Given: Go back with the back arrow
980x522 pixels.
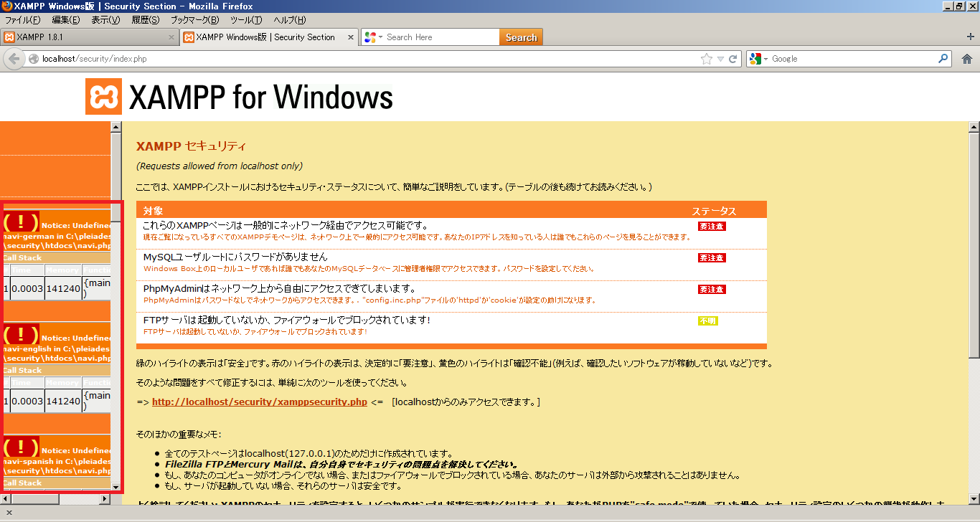Looking at the screenshot, I should click(14, 59).
